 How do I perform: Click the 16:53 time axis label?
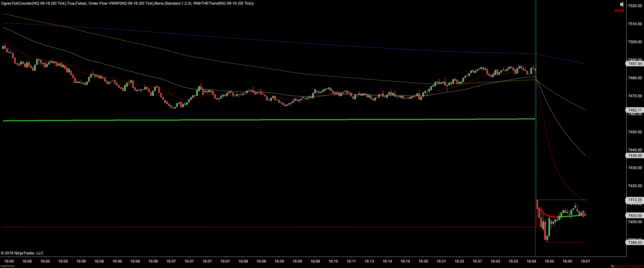pos(513,261)
